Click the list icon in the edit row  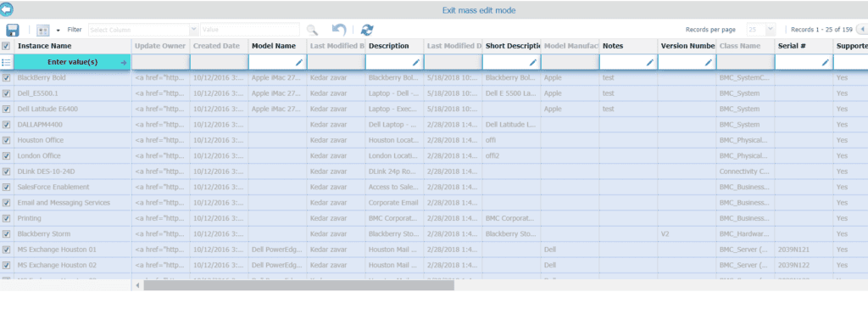point(7,63)
